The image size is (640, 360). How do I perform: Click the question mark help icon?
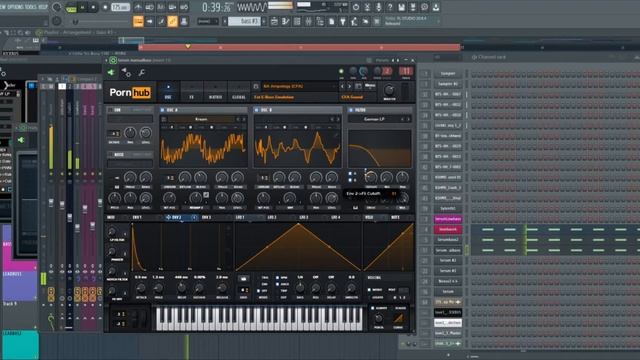[x=390, y=7]
